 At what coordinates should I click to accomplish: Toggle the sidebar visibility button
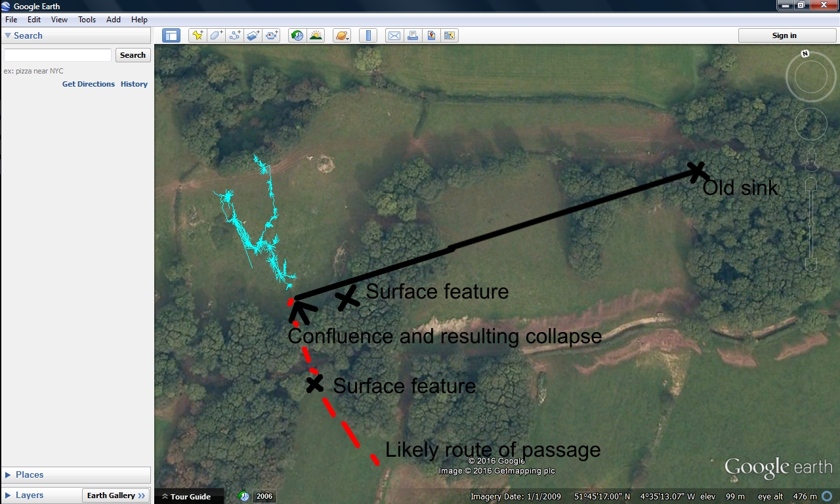click(x=171, y=35)
